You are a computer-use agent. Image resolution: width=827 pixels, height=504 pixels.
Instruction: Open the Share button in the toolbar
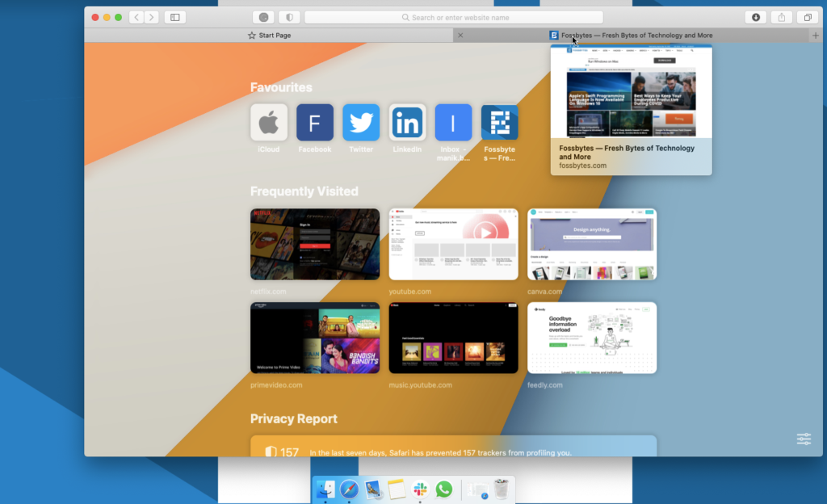pyautogui.click(x=782, y=18)
